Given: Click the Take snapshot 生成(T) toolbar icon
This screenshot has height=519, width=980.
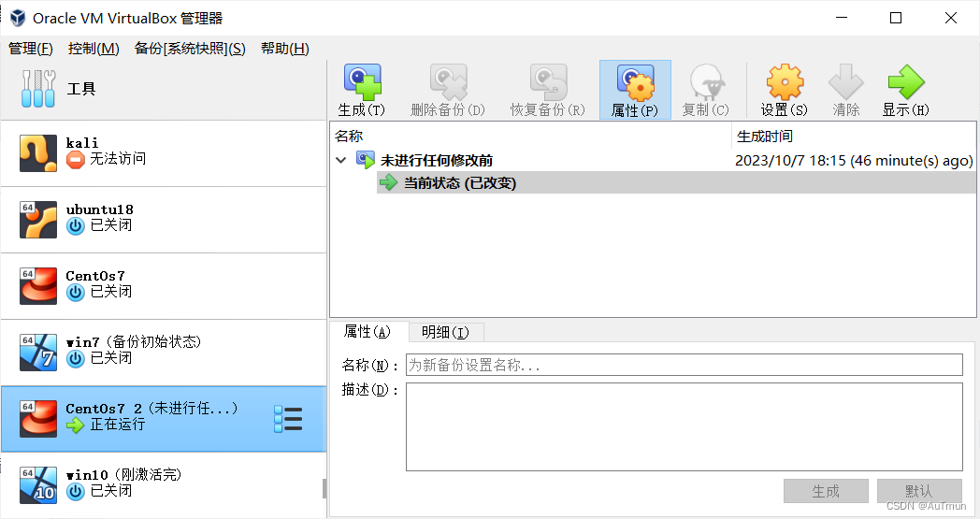Looking at the screenshot, I should coord(362,82).
